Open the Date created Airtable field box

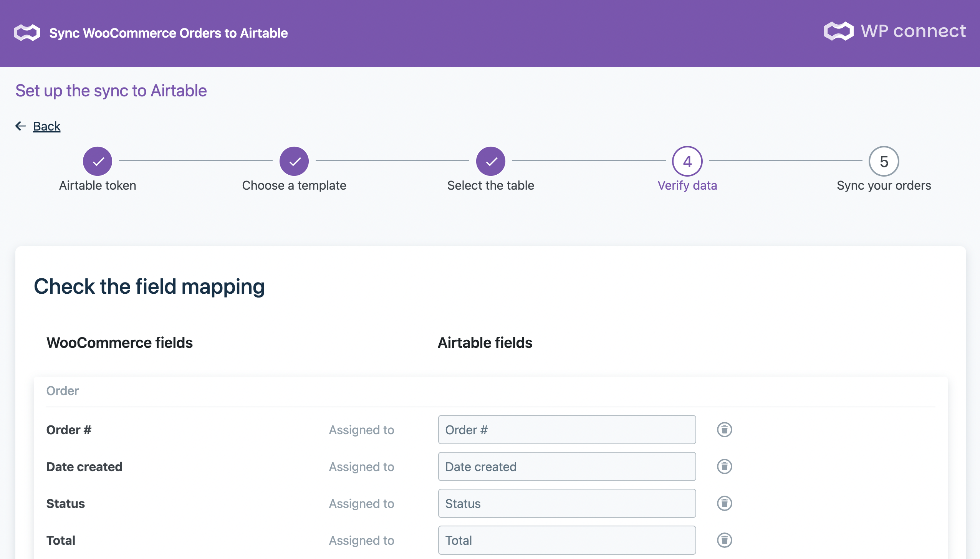pyautogui.click(x=567, y=466)
